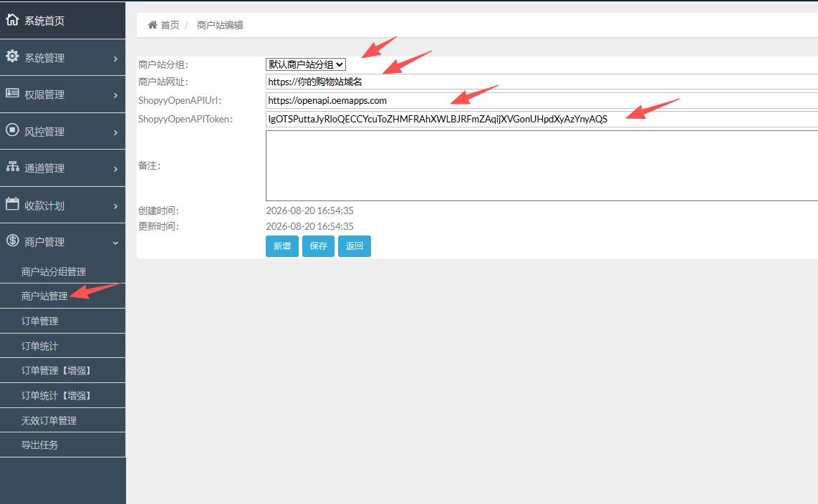Click inside the 备注 text area

(x=542, y=166)
